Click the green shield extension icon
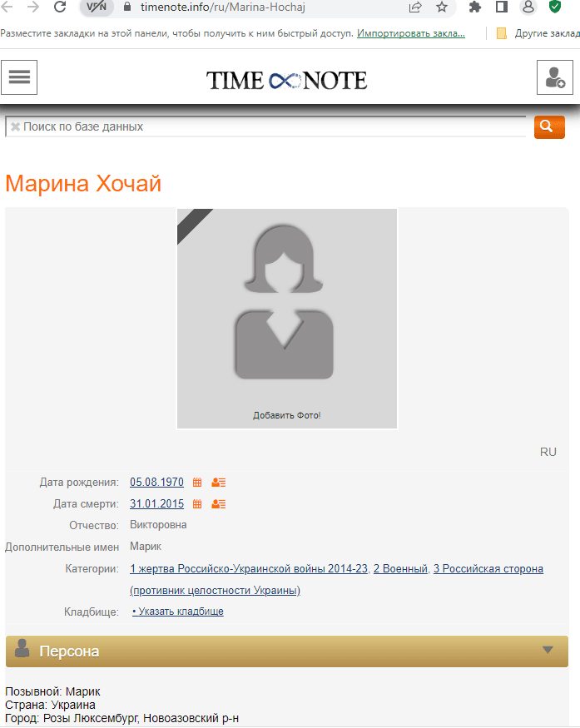Image resolution: width=580 pixels, height=728 pixels. click(x=555, y=7)
